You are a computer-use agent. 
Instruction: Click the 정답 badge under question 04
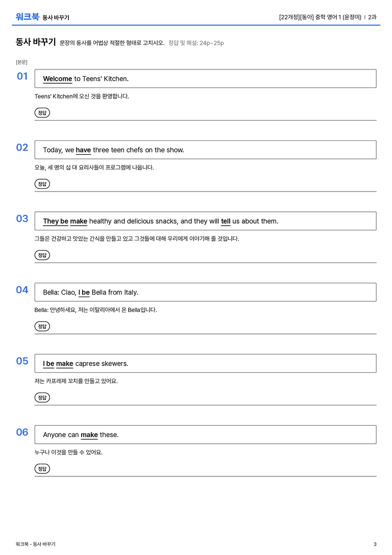42,326
